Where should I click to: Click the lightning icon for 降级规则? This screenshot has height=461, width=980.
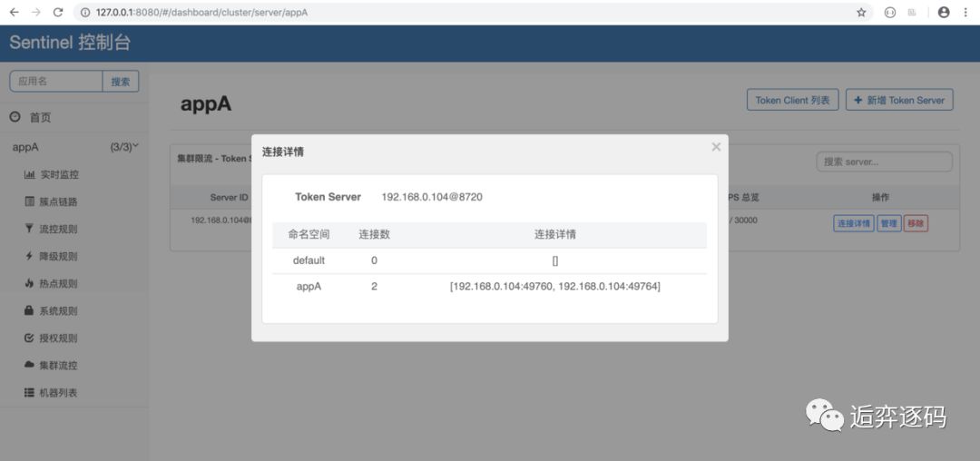tap(29, 256)
